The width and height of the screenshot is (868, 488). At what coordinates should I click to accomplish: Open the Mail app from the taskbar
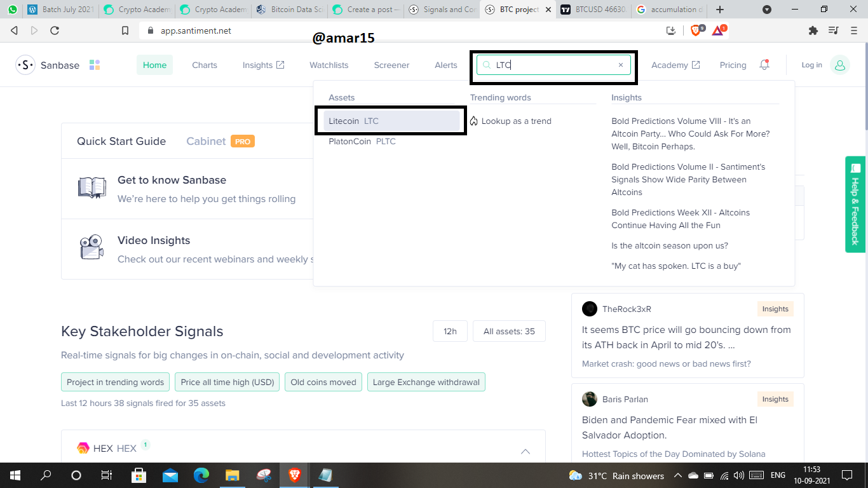tap(170, 475)
